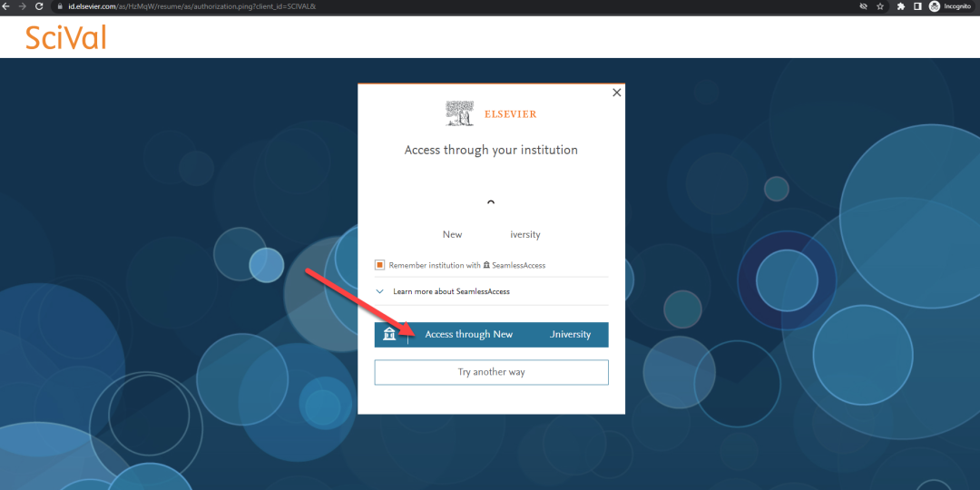Screen dimensions: 980x490
Task: Expand Learn more about SeamlessAccess chevron
Action: (380, 291)
